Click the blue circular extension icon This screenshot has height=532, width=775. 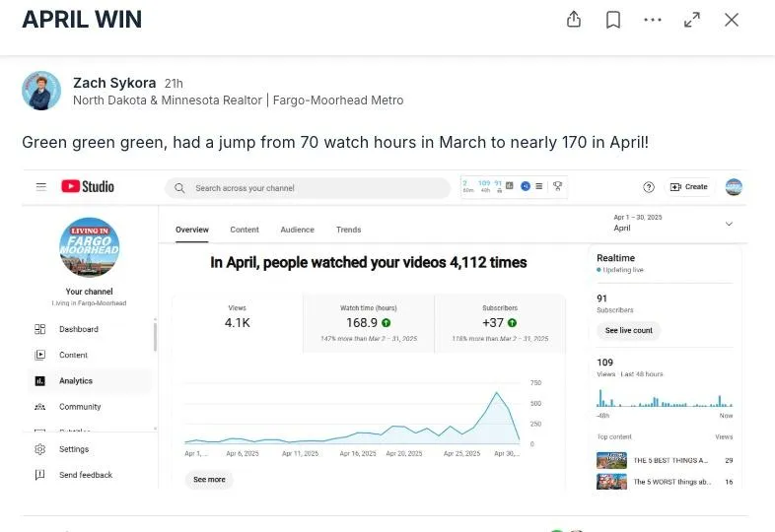coord(526,186)
